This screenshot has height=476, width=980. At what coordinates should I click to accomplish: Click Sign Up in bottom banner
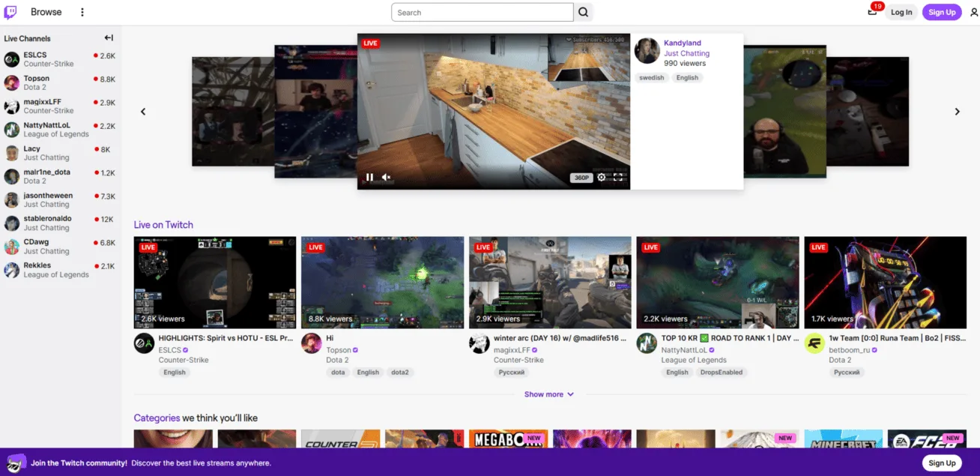point(942,463)
